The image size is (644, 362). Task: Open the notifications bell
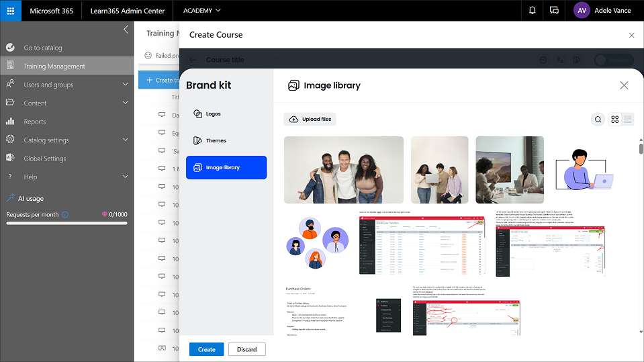pos(533,11)
